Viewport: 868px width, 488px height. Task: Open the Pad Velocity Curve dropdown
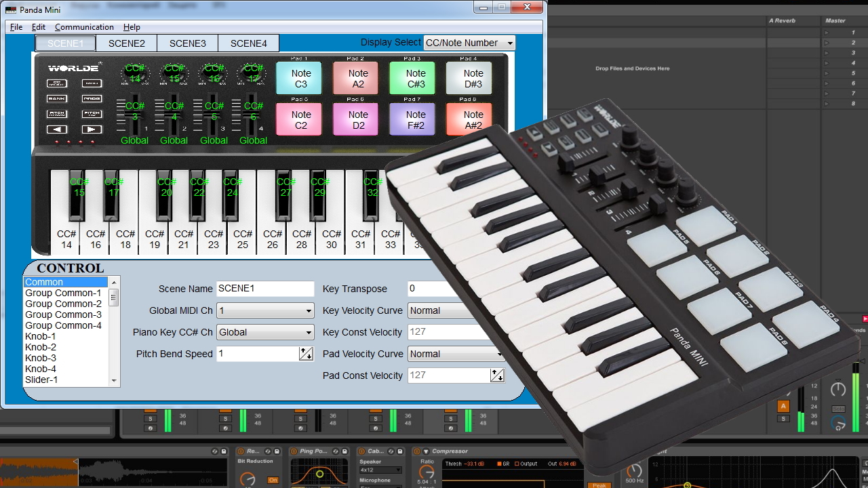pos(456,354)
